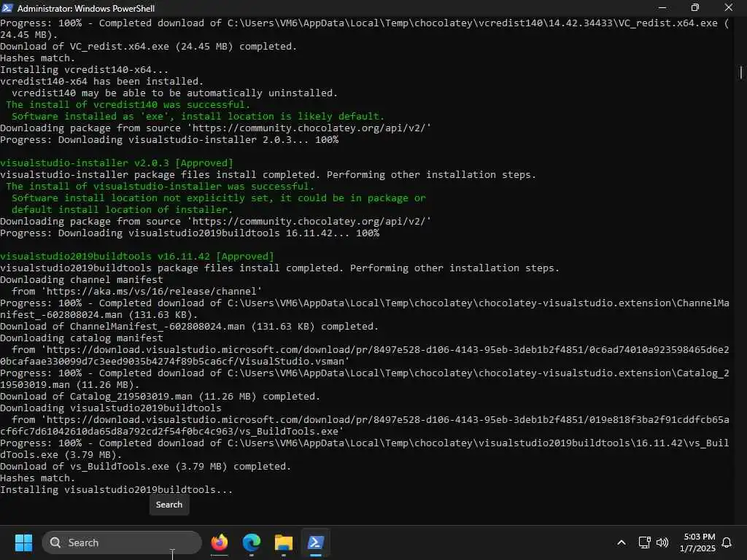Click 'Download of Catalog_219503019.man' completed line

click(x=160, y=396)
